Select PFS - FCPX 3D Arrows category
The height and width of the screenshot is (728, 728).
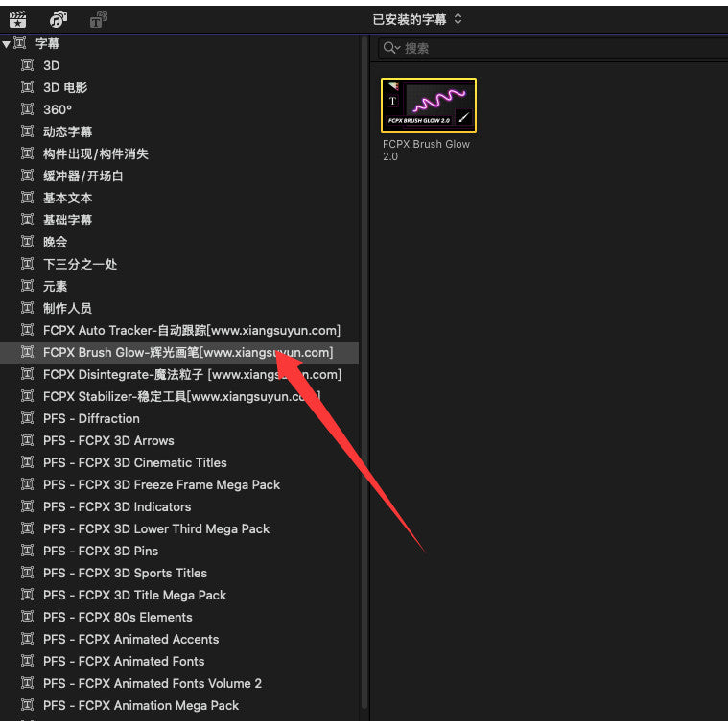point(179,440)
